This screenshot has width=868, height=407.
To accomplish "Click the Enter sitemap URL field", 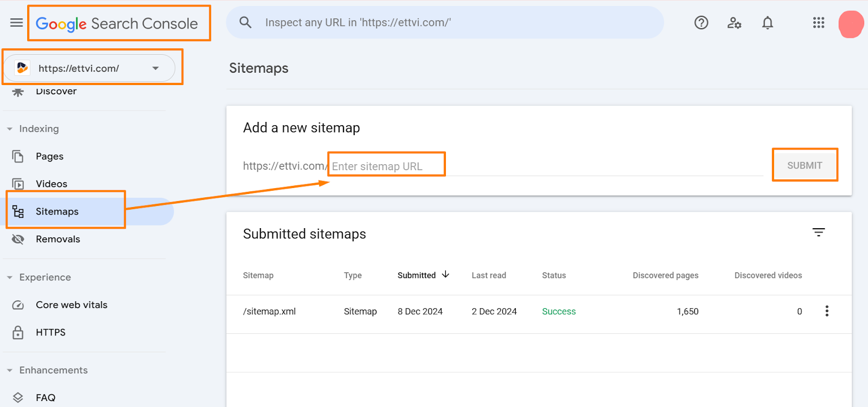I will (x=547, y=166).
